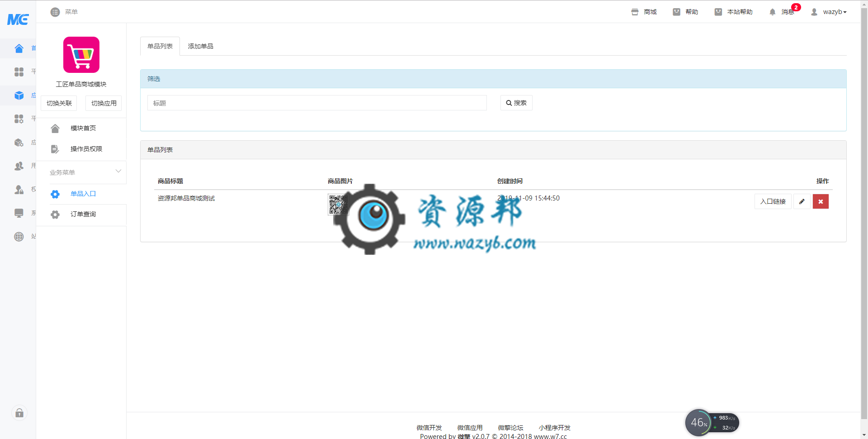The width and height of the screenshot is (868, 439).
Task: Click the pink shopping cart module icon
Action: (x=81, y=55)
